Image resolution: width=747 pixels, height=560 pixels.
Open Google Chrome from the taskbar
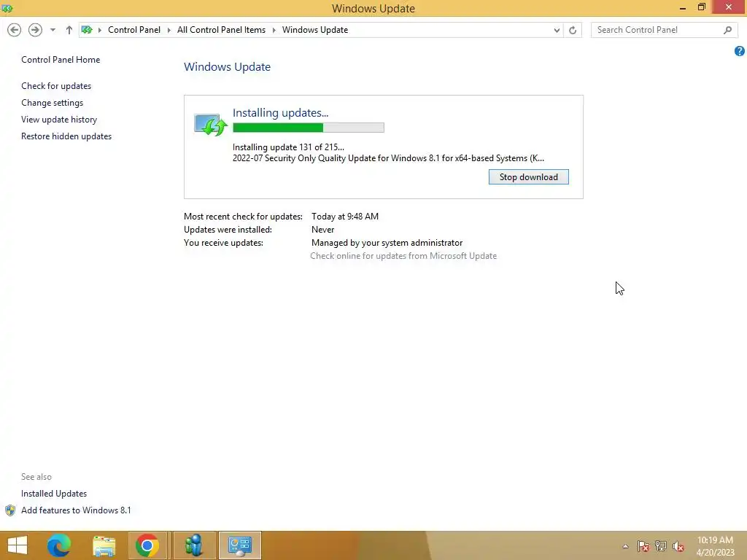(147, 545)
